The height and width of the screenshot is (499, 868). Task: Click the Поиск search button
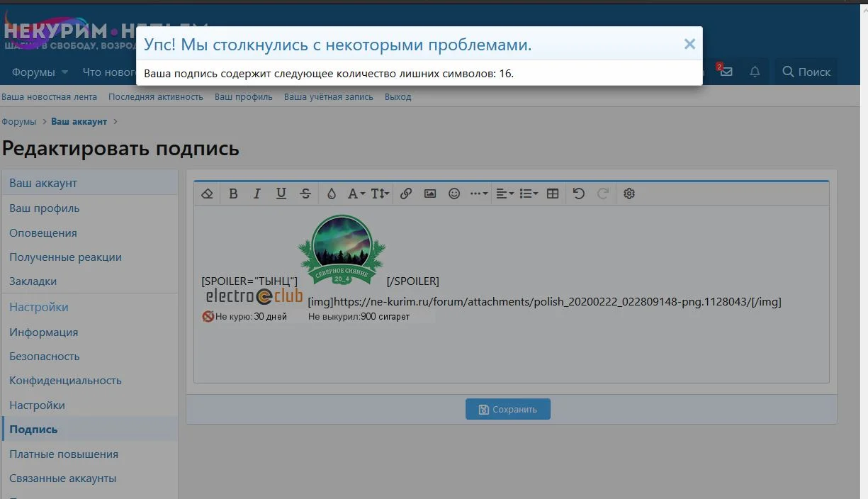[806, 72]
